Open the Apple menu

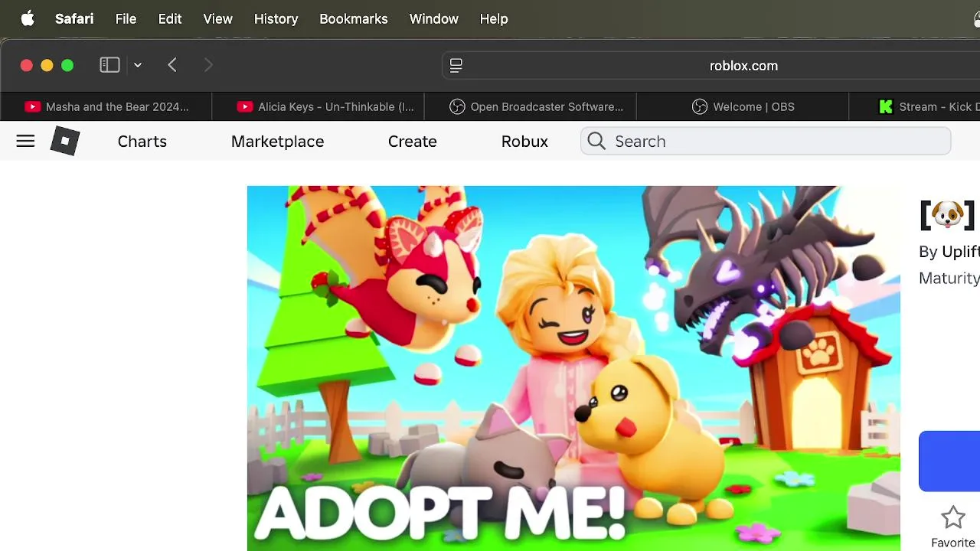[x=28, y=19]
